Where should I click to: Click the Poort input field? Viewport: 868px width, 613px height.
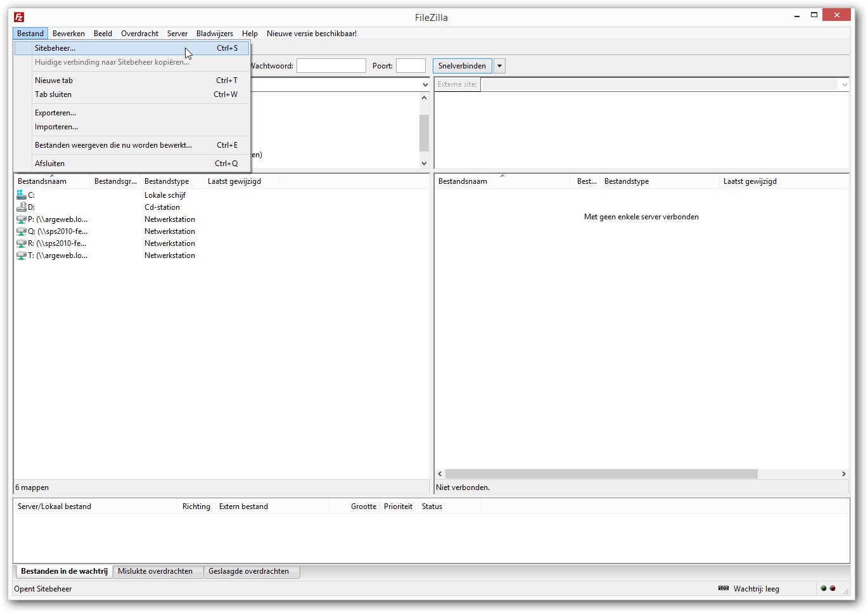(x=411, y=66)
